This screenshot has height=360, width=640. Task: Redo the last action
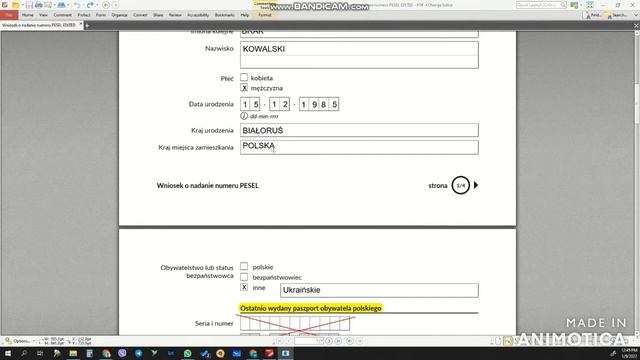[x=90, y=5]
